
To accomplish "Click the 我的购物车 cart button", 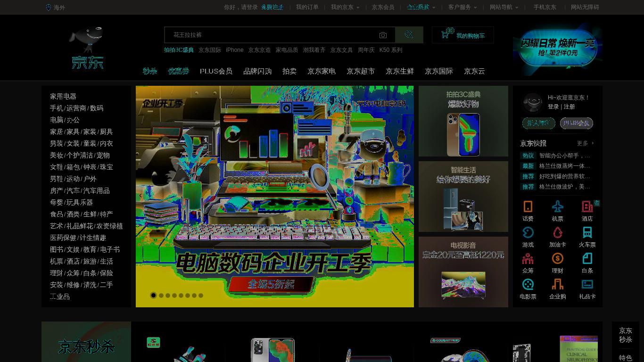I will [463, 35].
